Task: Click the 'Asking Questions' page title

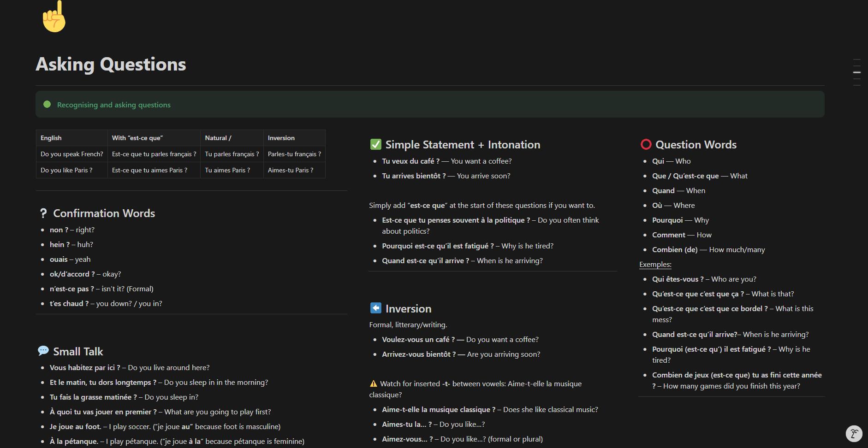Action: tap(111, 65)
